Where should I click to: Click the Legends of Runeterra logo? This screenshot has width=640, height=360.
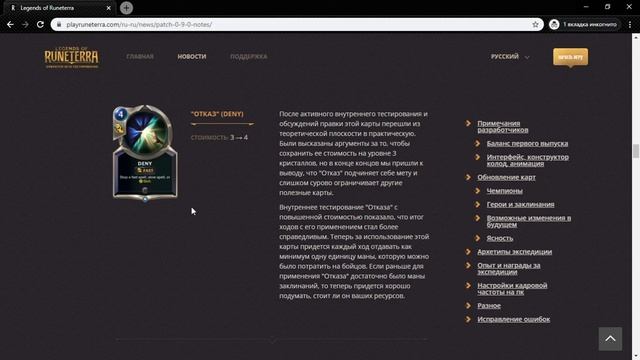[x=71, y=57]
